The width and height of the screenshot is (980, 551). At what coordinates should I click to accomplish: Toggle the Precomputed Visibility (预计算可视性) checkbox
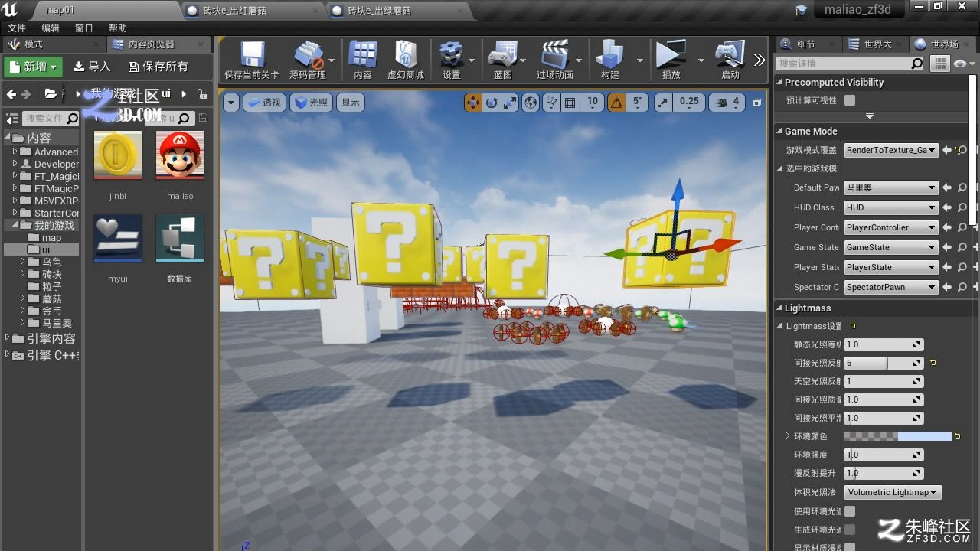coord(850,100)
